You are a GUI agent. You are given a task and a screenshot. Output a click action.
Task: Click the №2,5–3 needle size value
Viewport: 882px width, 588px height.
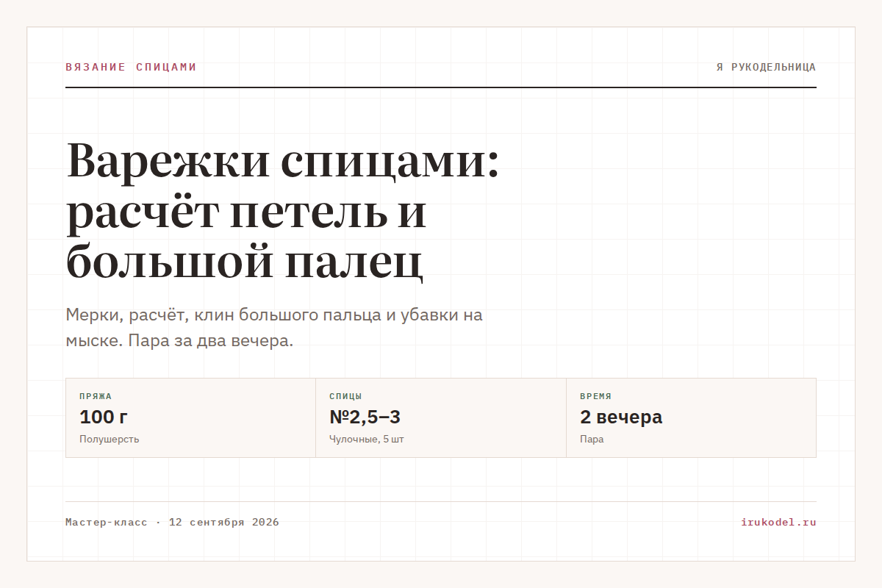(365, 417)
